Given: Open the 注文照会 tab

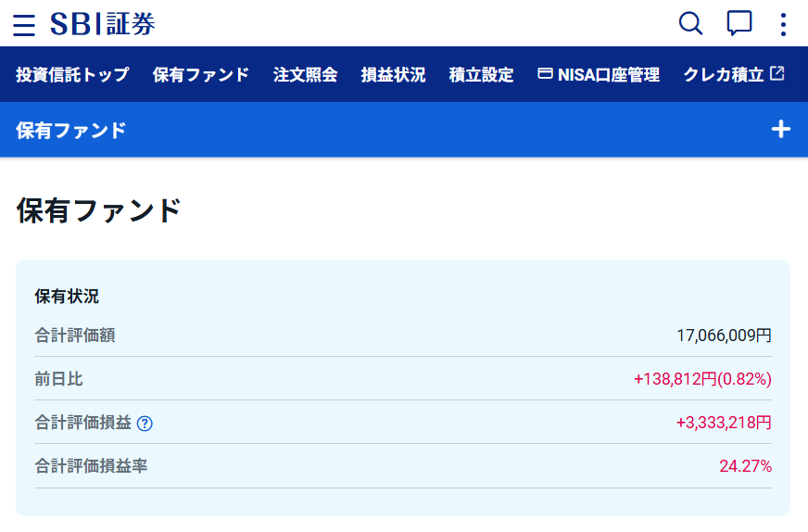Looking at the screenshot, I should tap(305, 75).
